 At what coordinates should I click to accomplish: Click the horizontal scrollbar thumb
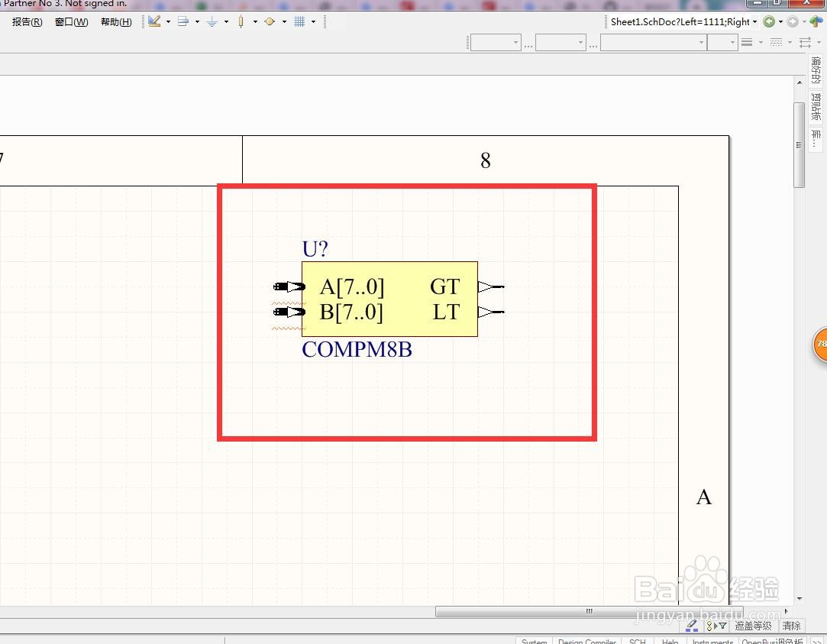[589, 611]
